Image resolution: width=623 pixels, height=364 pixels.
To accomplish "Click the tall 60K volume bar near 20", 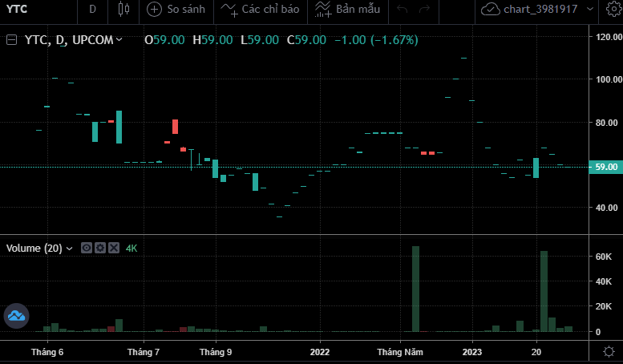I will click(x=544, y=291).
